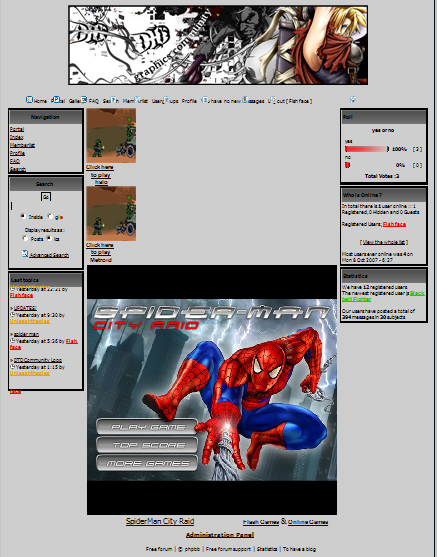Select the Google search radio button
Image resolution: width=437 pixels, height=557 pixels.
(x=50, y=216)
